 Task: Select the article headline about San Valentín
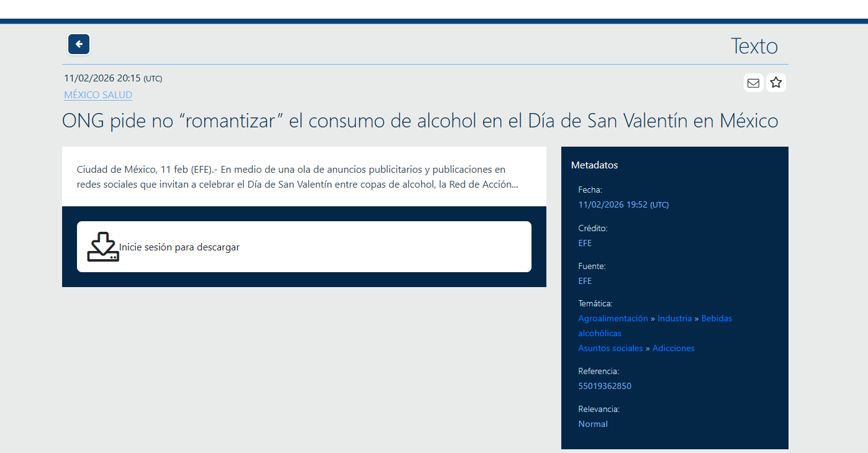click(x=420, y=121)
